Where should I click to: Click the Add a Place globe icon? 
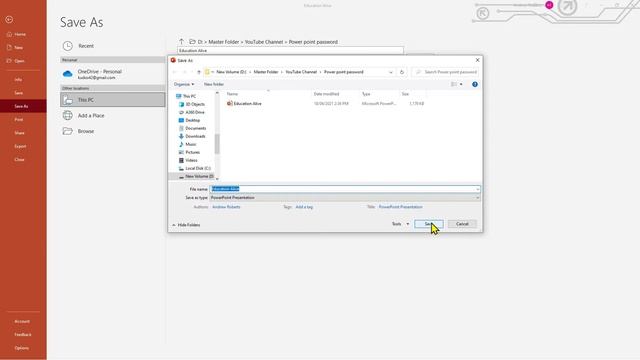tap(68, 116)
